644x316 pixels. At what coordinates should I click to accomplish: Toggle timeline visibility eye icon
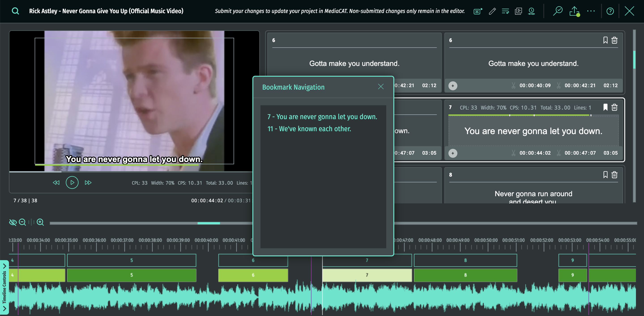point(13,222)
